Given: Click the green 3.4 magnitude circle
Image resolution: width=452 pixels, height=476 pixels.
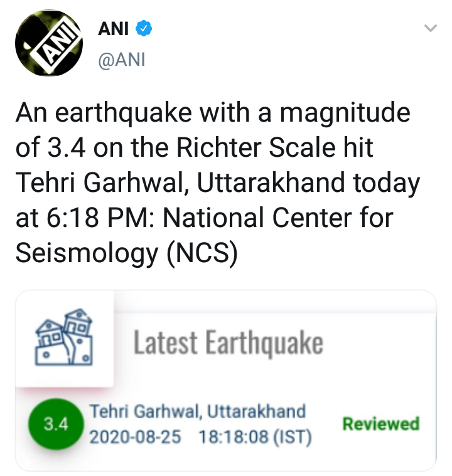Looking at the screenshot, I should click(x=55, y=425).
